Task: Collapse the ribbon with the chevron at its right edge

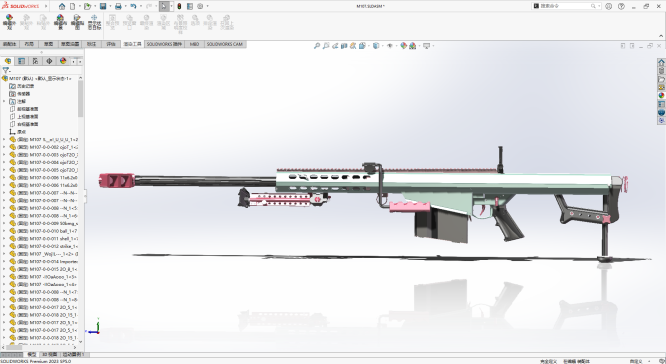Action: click(661, 36)
